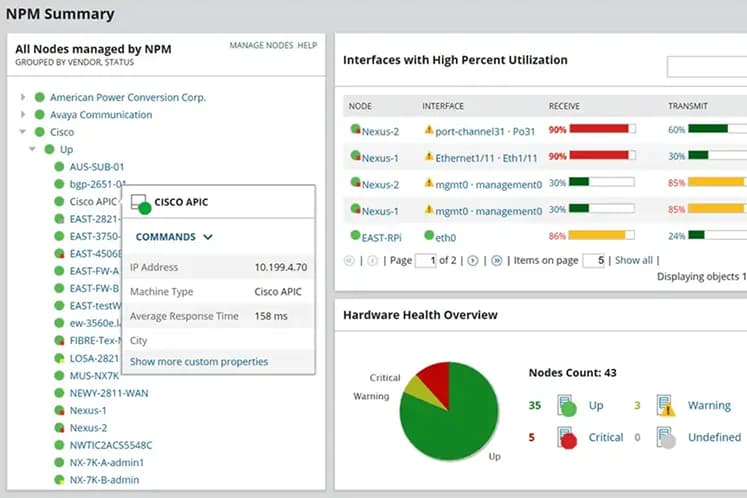Click the Critical link in hardware health

pyautogui.click(x=606, y=437)
